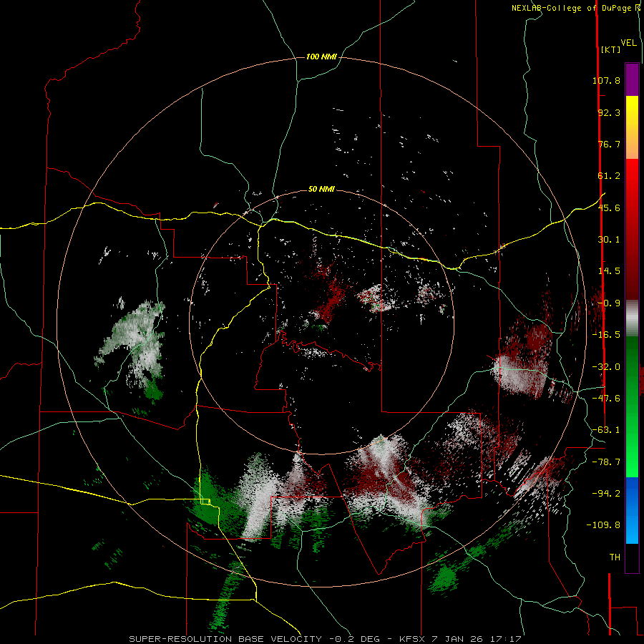Click the -0.2 DEG elevation text
The height and width of the screenshot is (644, 644).
pos(355,639)
